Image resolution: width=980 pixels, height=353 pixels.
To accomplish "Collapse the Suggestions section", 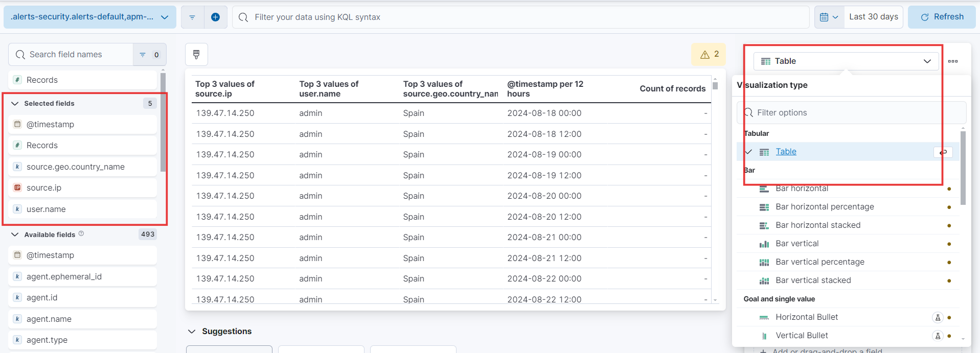I will click(192, 331).
